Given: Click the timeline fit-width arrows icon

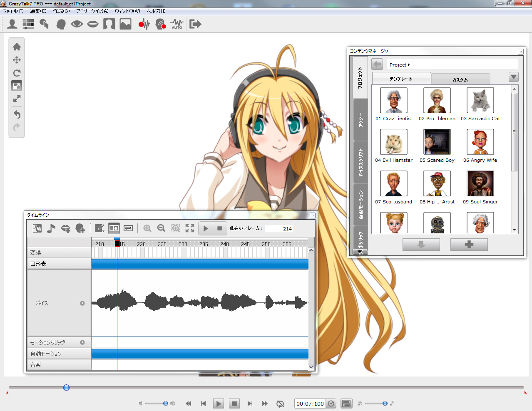Looking at the screenshot, I should [128, 228].
